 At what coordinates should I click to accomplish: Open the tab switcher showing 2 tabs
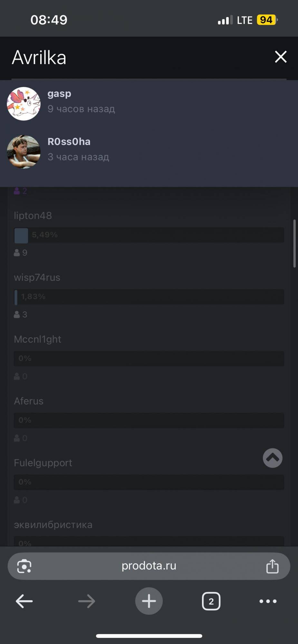click(211, 601)
